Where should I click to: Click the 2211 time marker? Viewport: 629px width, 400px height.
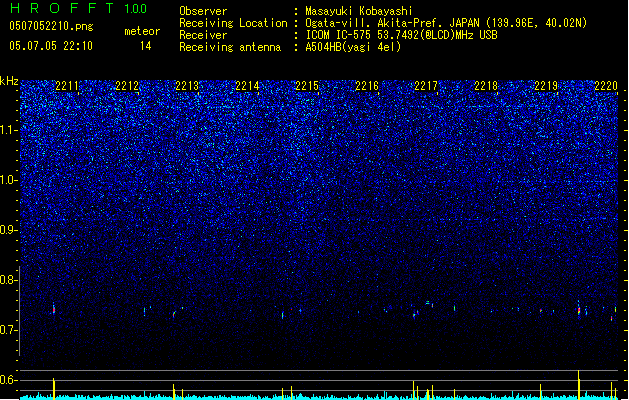click(x=67, y=86)
